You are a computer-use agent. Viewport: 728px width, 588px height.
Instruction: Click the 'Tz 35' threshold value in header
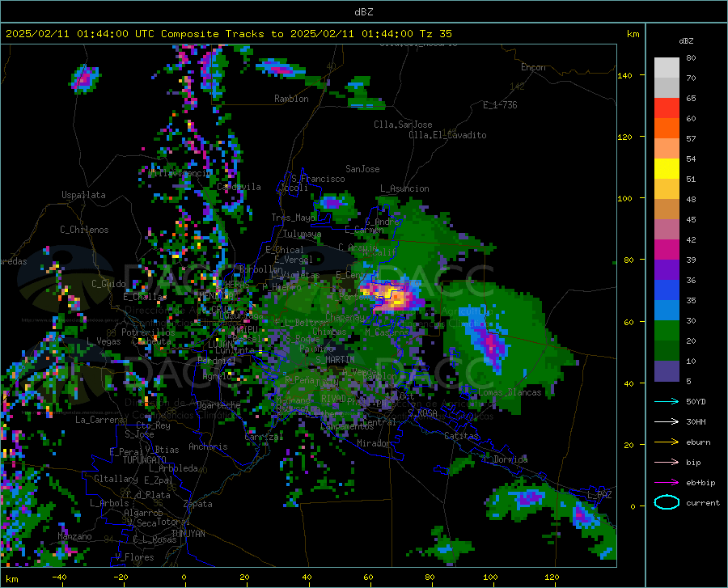tap(435, 34)
